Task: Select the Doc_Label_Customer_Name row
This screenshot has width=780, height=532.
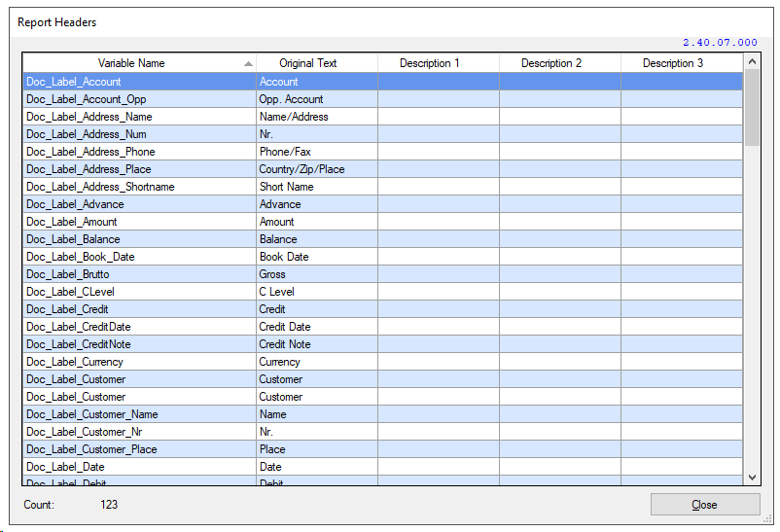Action: tap(382, 414)
